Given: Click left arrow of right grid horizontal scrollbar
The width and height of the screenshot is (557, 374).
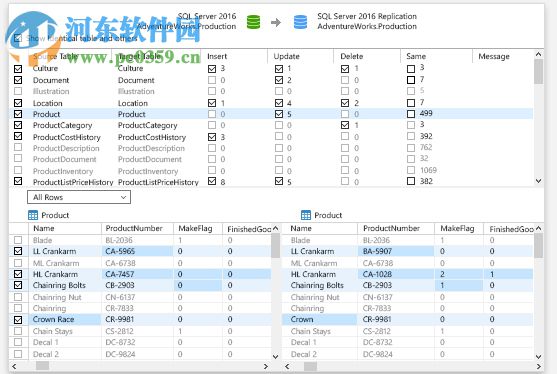Looking at the screenshot, I should tap(287, 366).
